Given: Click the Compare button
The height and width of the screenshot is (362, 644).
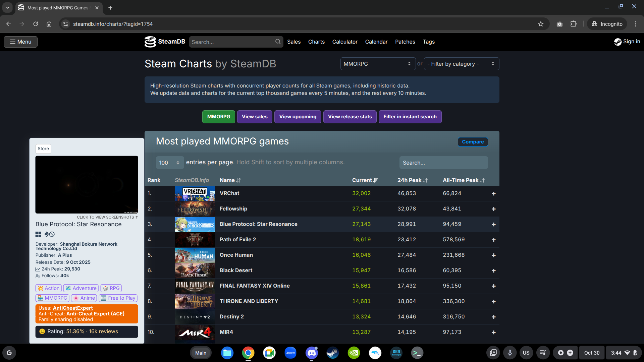Looking at the screenshot, I should click(x=473, y=142).
